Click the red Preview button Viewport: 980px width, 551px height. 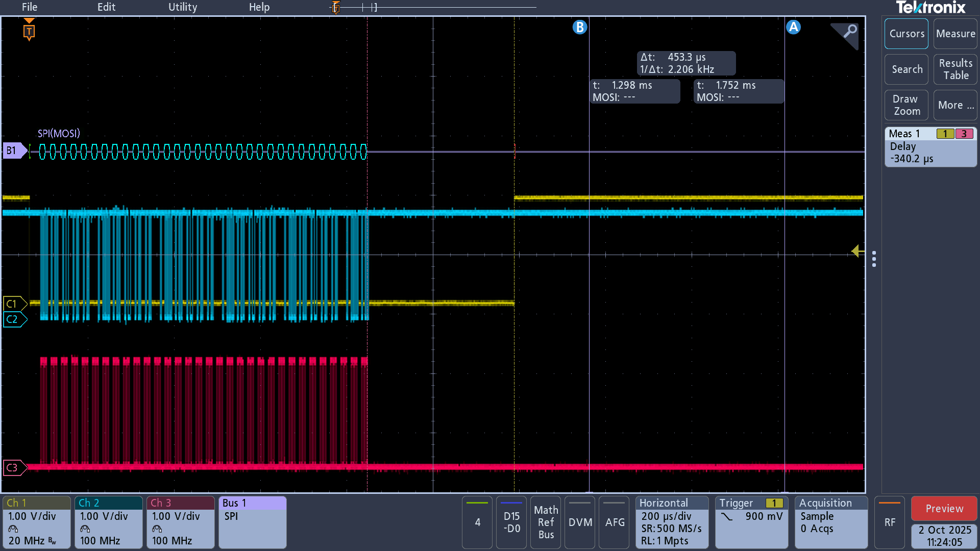click(944, 509)
